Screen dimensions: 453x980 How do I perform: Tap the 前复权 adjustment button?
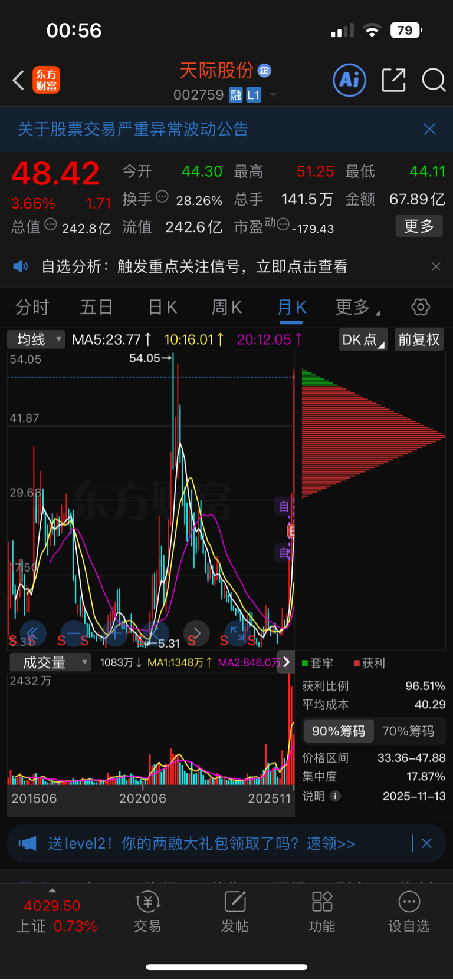pyautogui.click(x=419, y=339)
